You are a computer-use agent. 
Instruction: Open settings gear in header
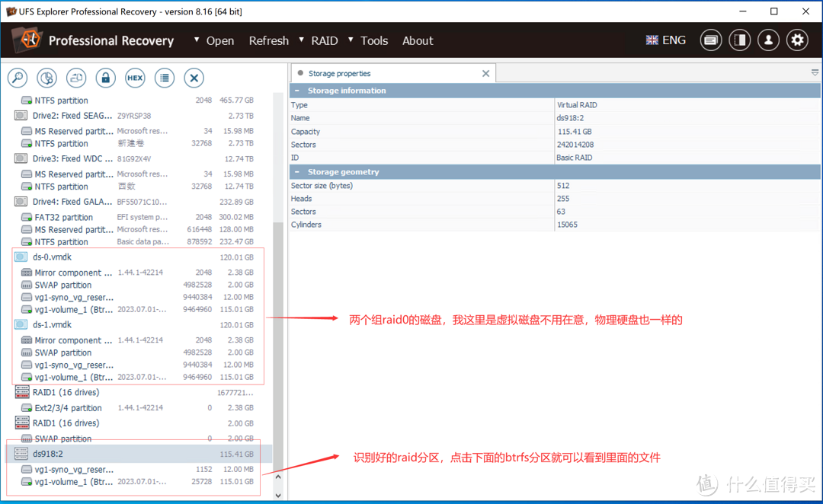pyautogui.click(x=797, y=40)
